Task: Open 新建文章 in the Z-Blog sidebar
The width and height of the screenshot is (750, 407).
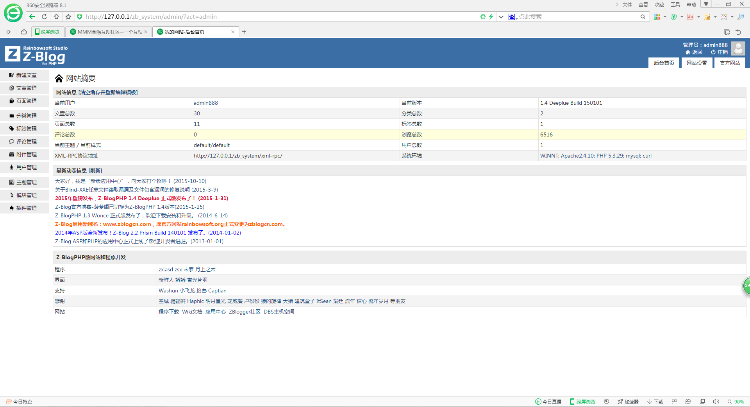Action: pos(23,76)
